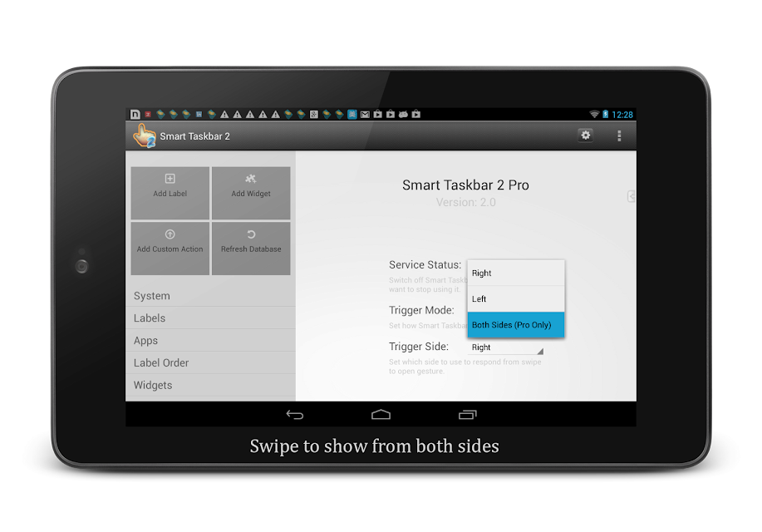762x532 pixels.
Task: Tap the Google+ notification icon
Action: click(314, 114)
